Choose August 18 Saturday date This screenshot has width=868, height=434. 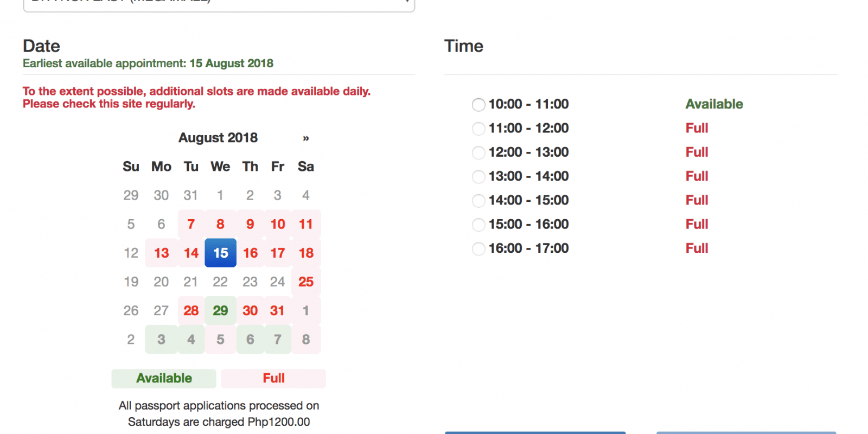(x=306, y=253)
